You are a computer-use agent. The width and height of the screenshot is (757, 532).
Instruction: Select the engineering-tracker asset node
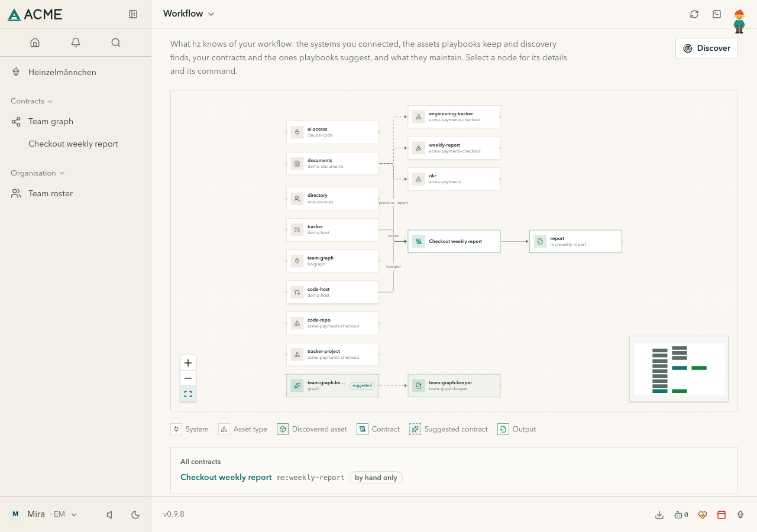click(x=454, y=117)
